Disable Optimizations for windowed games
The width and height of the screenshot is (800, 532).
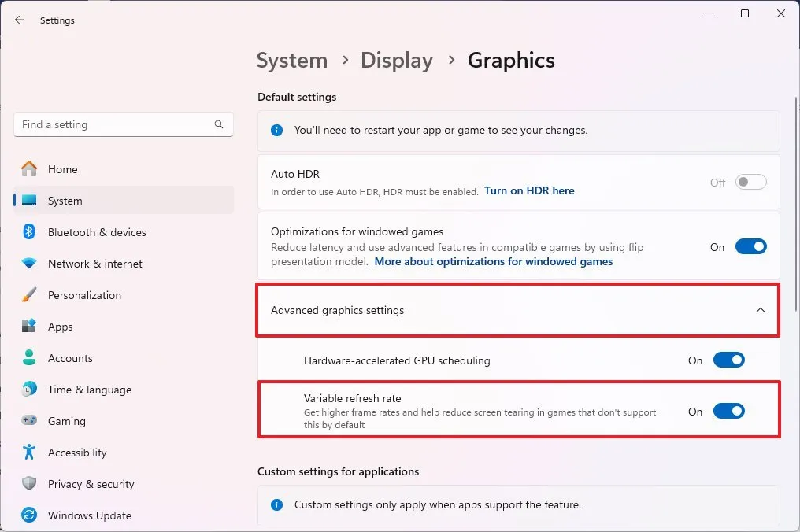pos(750,246)
